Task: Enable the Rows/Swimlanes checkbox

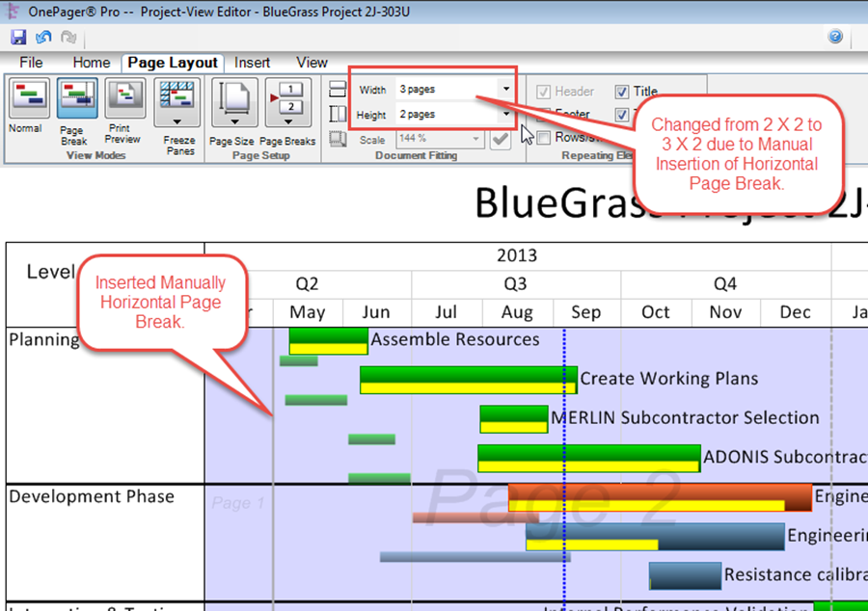Action: pyautogui.click(x=544, y=137)
